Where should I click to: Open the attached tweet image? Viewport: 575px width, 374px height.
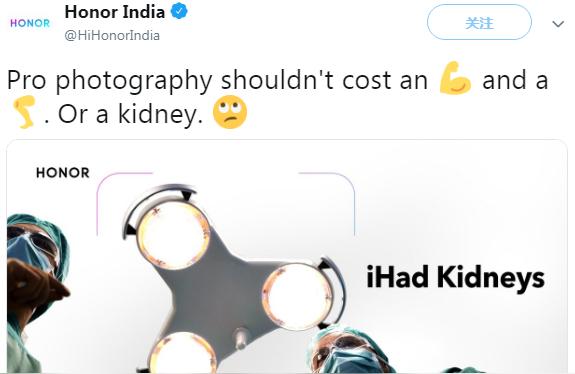287,256
